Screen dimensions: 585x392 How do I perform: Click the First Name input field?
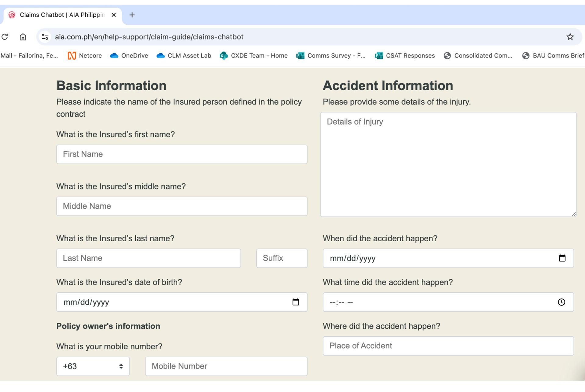pos(182,154)
